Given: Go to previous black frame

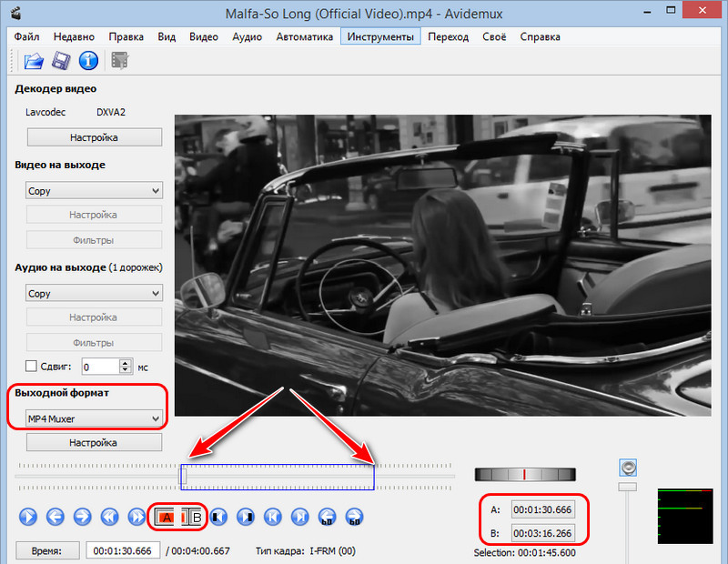Looking at the screenshot, I should [218, 517].
